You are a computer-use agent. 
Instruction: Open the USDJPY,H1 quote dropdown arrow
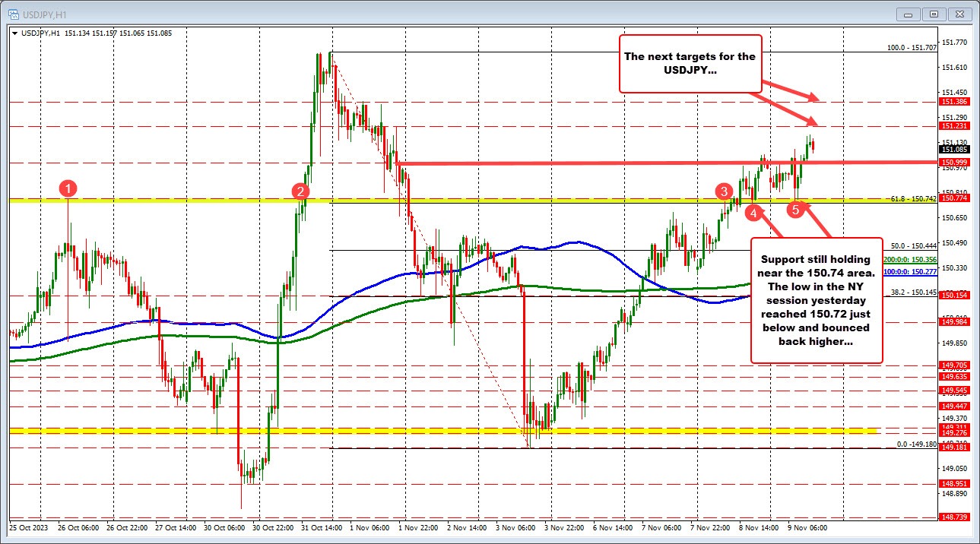pyautogui.click(x=14, y=33)
